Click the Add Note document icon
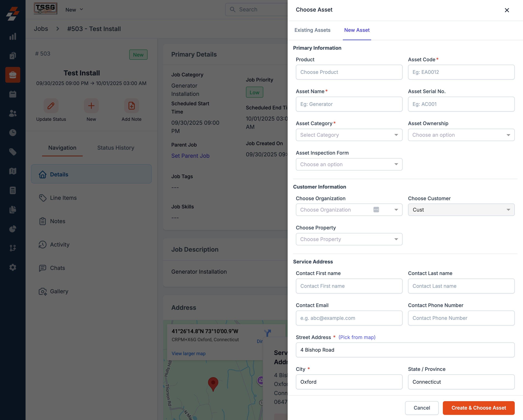This screenshot has height=420, width=523. 131,106
